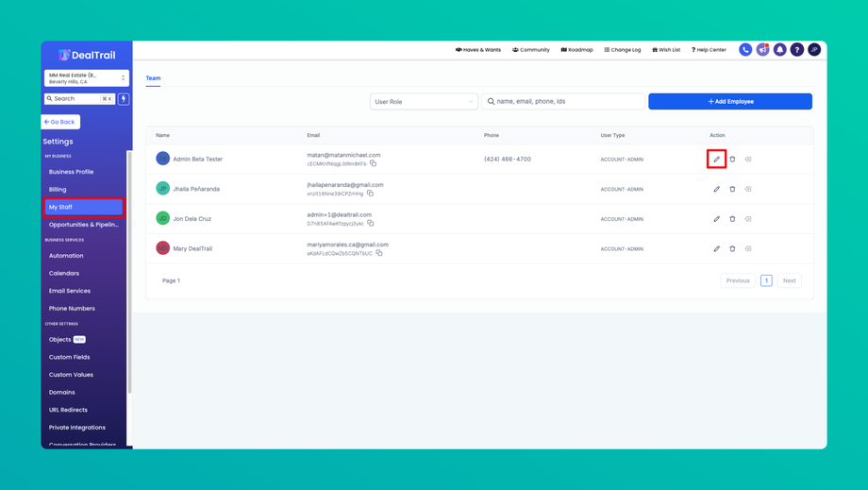Open the MM Real Estate account switcher
868x490 pixels.
[87, 78]
